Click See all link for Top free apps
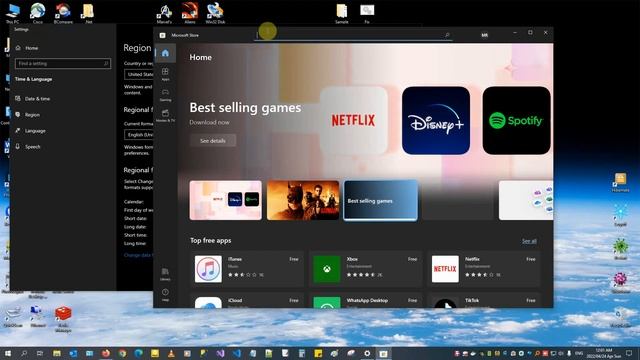This screenshot has height=360, width=640. click(x=529, y=241)
